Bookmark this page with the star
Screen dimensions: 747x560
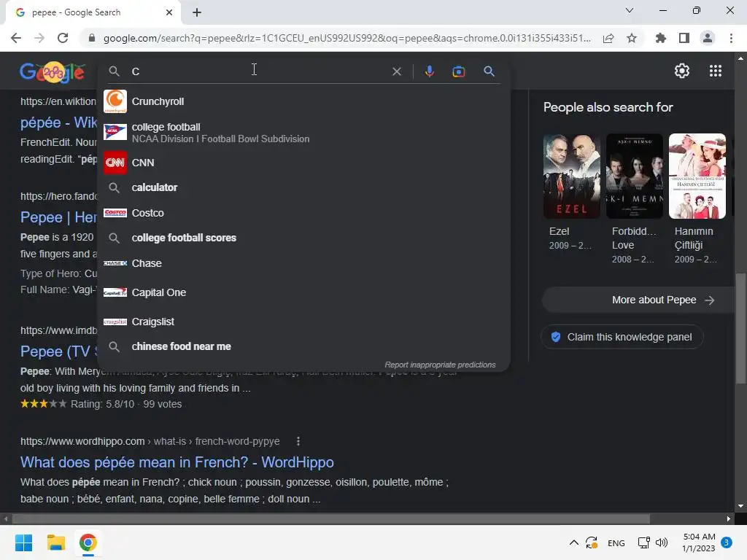click(632, 38)
